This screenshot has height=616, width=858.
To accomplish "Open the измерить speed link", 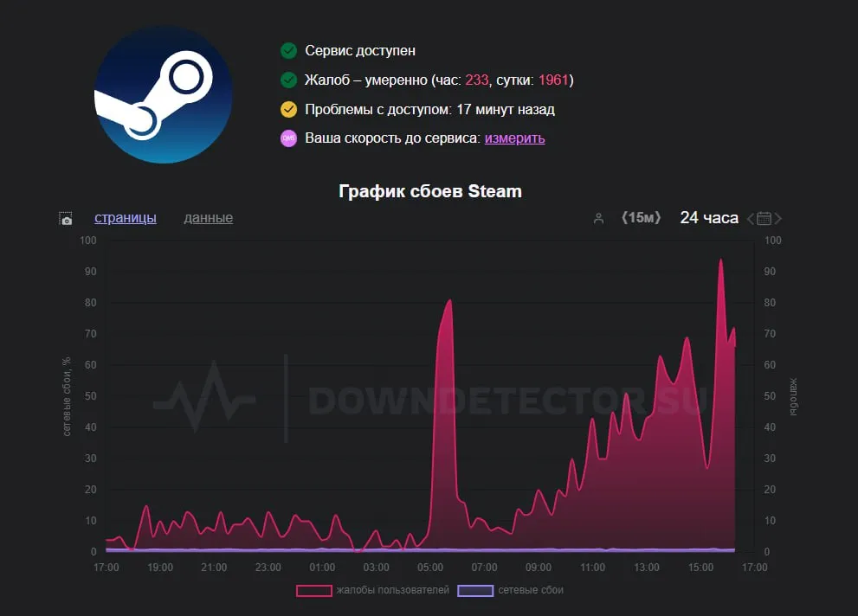I will tap(514, 138).
